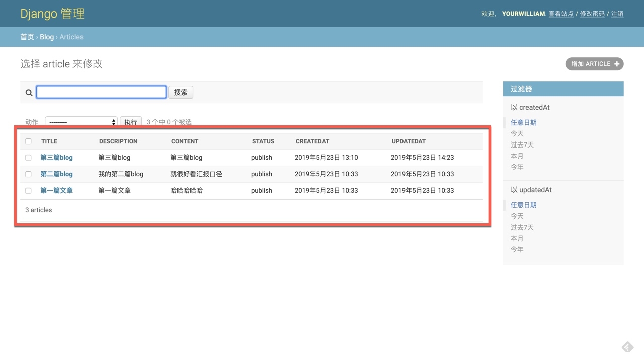Open the 第三篇blog article link

(56, 158)
